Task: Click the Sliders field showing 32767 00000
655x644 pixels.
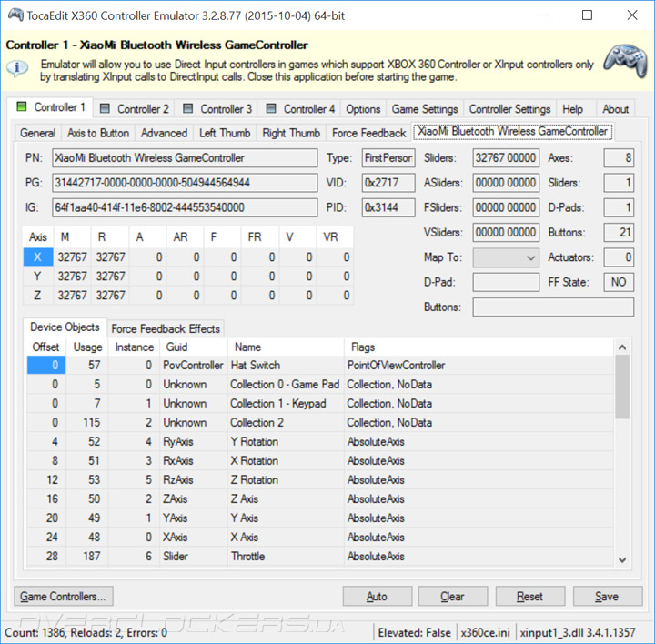Action: pos(506,158)
